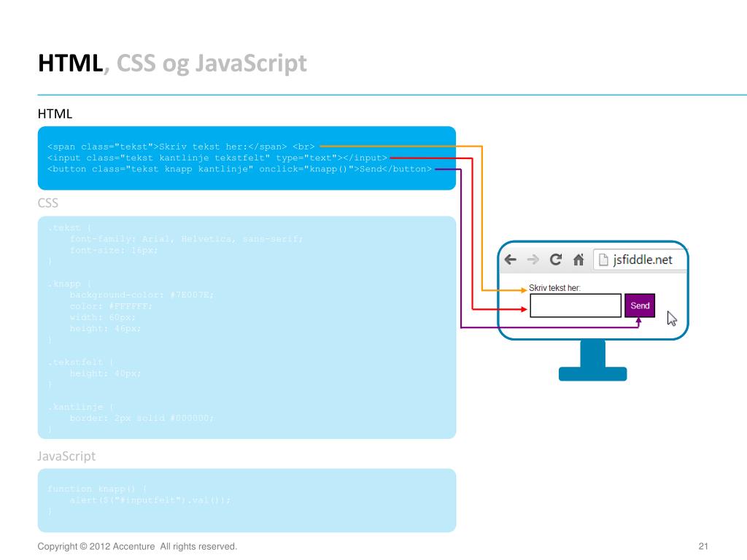The width and height of the screenshot is (747, 560).
Task: Click the slide number 21
Action: click(703, 546)
